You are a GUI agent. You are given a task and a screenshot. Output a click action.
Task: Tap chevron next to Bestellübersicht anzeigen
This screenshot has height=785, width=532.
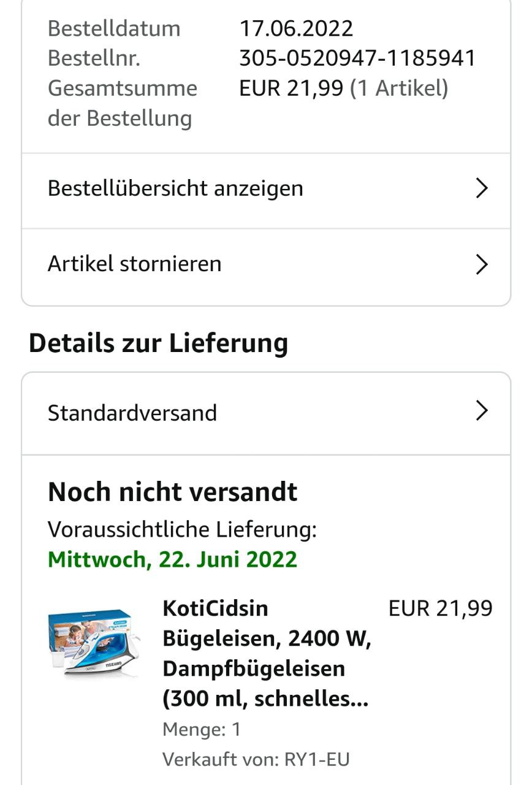coord(482,189)
